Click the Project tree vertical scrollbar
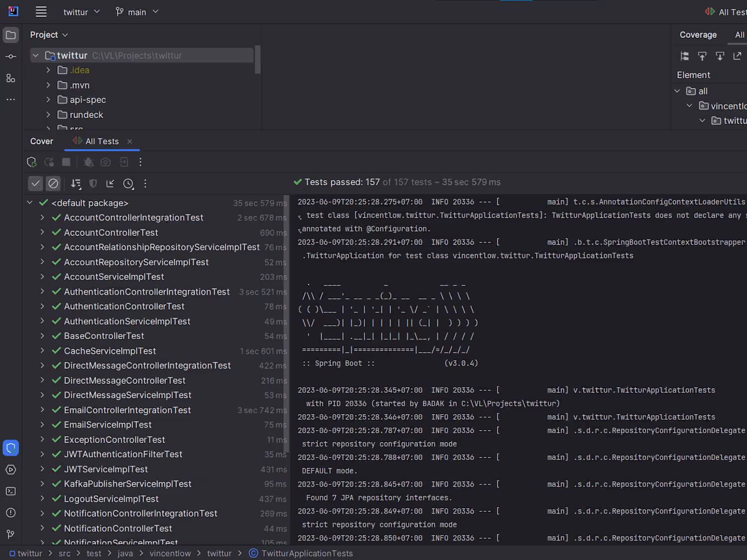This screenshot has width=747, height=560. click(x=257, y=60)
